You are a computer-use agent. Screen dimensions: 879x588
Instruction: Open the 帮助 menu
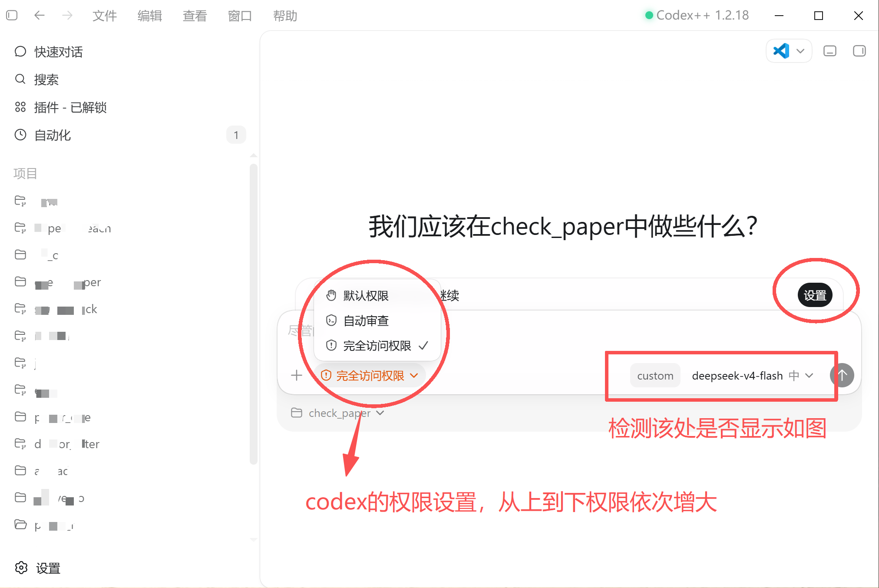tap(285, 16)
